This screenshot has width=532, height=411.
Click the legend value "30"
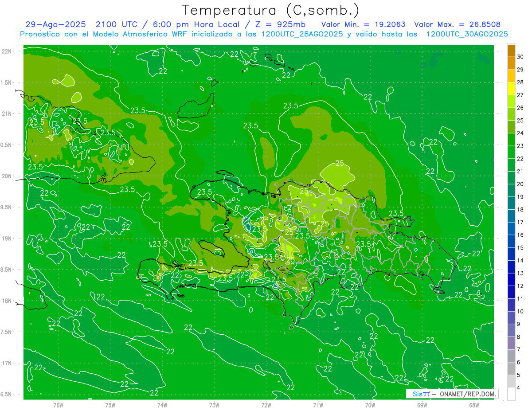(521, 57)
